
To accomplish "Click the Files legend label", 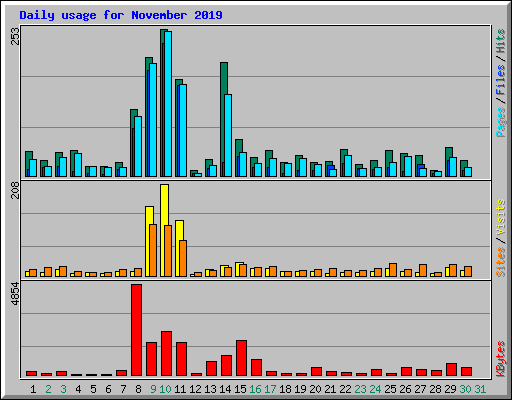I will [x=500, y=80].
